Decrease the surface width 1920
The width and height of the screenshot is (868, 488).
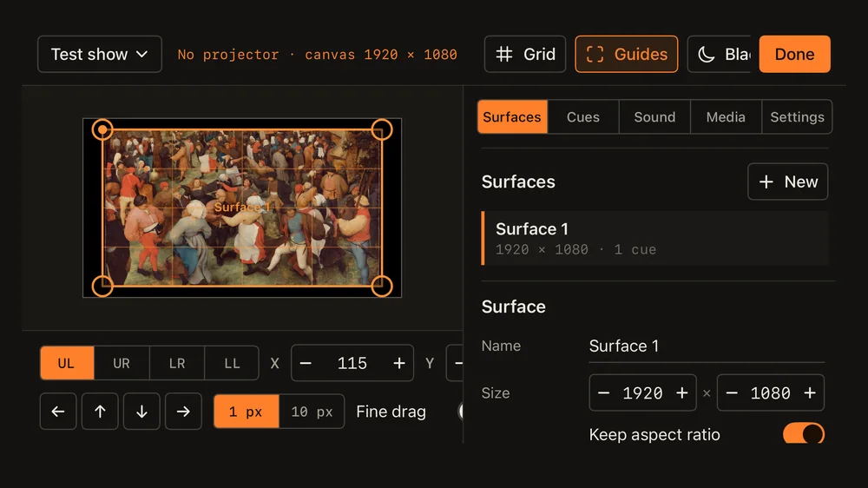(x=604, y=392)
